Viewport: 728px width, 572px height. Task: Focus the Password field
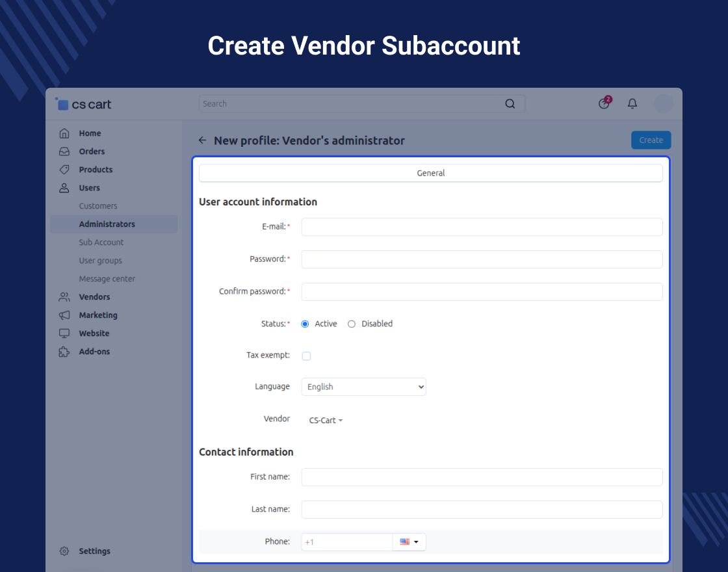tap(482, 259)
